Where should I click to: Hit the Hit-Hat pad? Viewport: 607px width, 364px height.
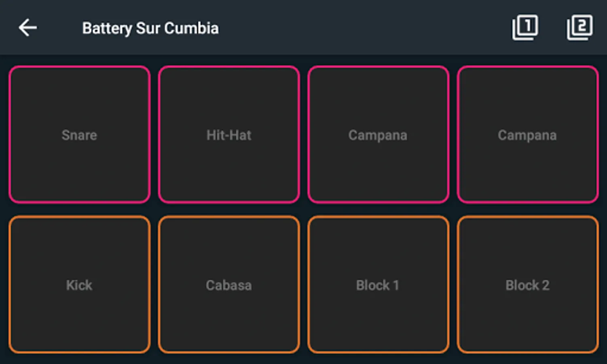[229, 135]
